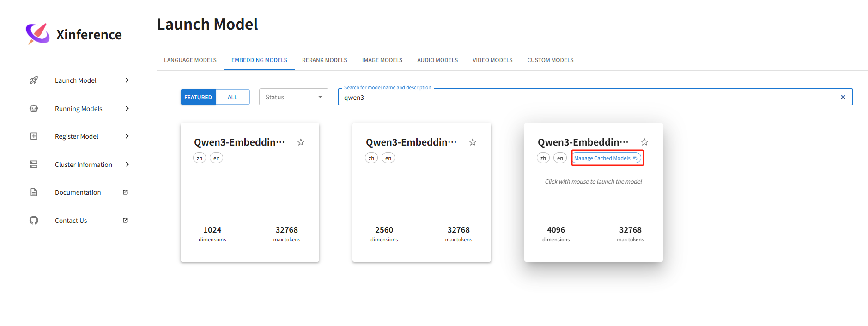Click the Launch Model page heading

(x=207, y=24)
